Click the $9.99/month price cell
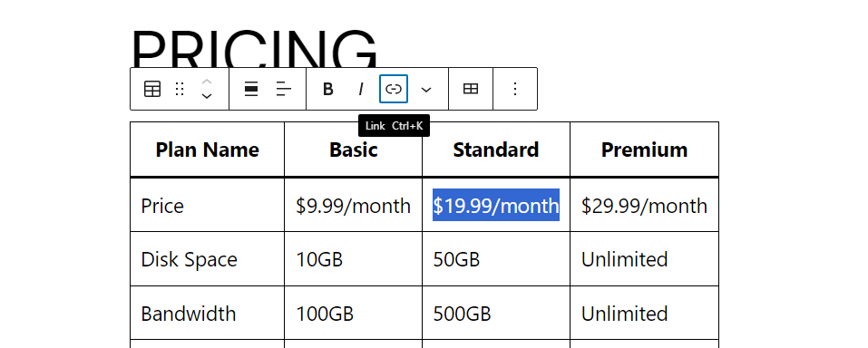Image resolution: width=868 pixels, height=348 pixels. (353, 205)
